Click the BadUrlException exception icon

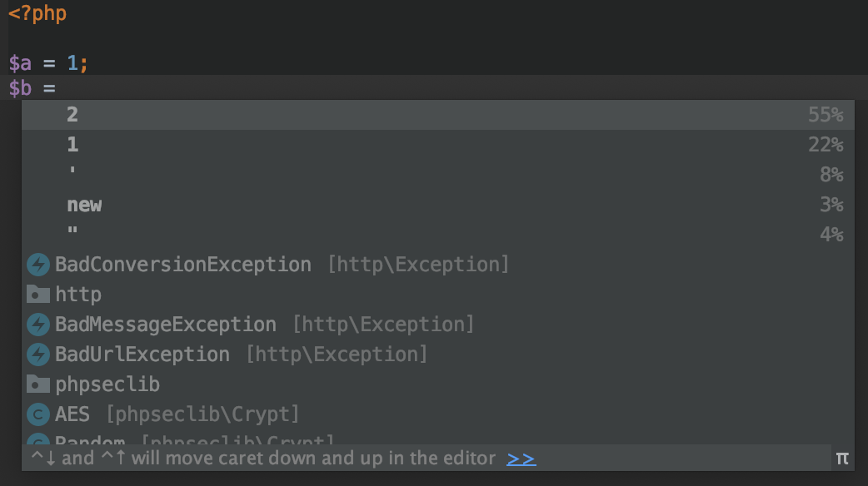point(38,355)
